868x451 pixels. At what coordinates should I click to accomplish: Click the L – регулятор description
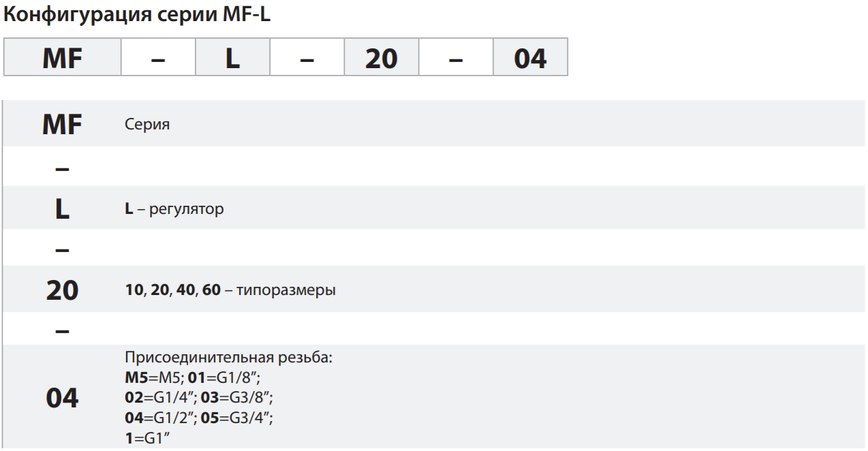pos(174,209)
